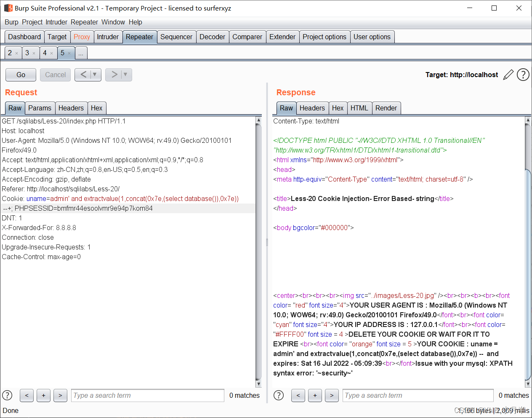Click the PHPSESSID line in request
532x418 pixels.
pos(78,208)
